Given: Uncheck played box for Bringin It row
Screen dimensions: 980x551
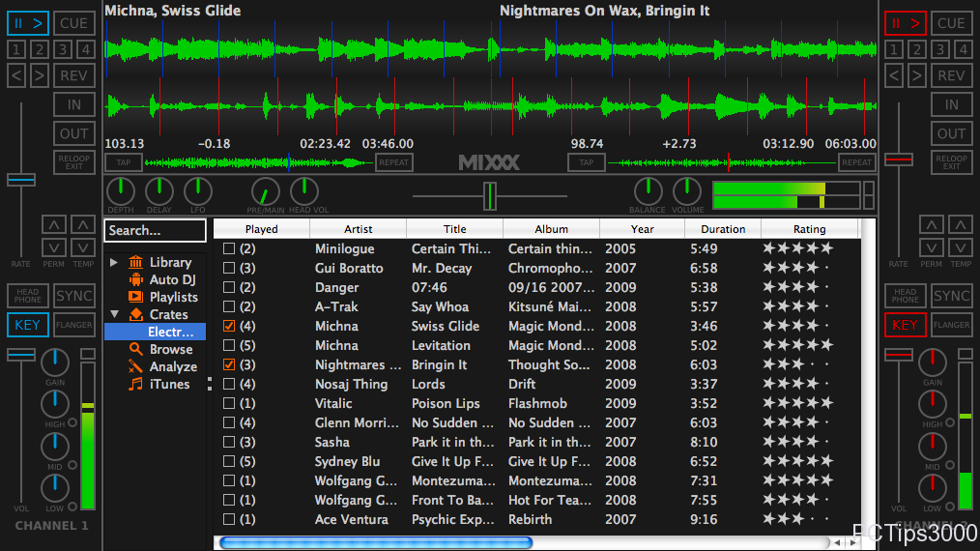Looking at the screenshot, I should (229, 364).
